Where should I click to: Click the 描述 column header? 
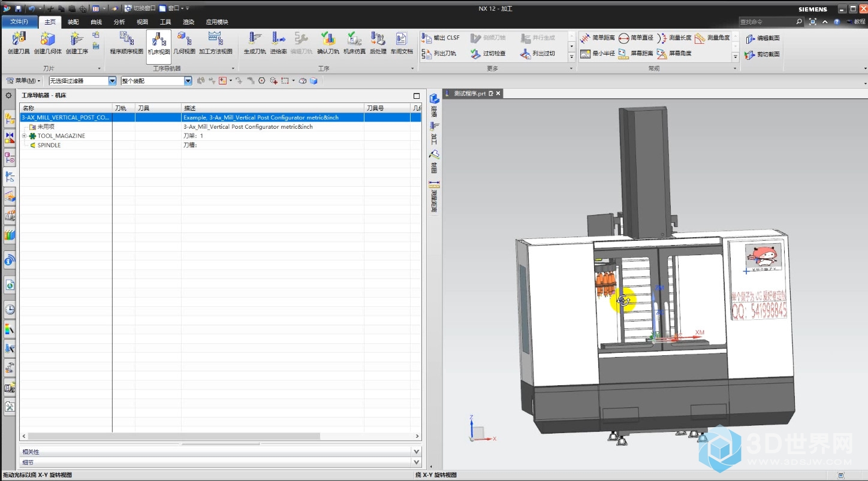(273, 108)
